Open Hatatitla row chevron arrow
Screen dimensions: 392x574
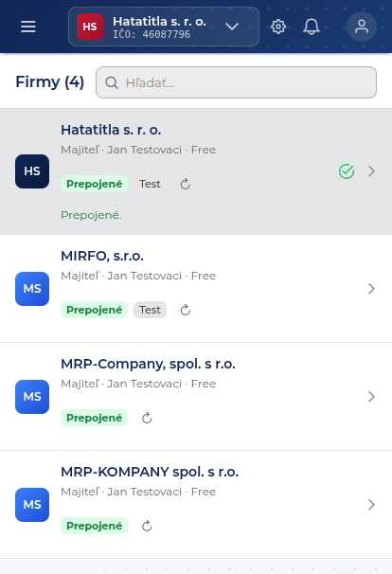(371, 171)
